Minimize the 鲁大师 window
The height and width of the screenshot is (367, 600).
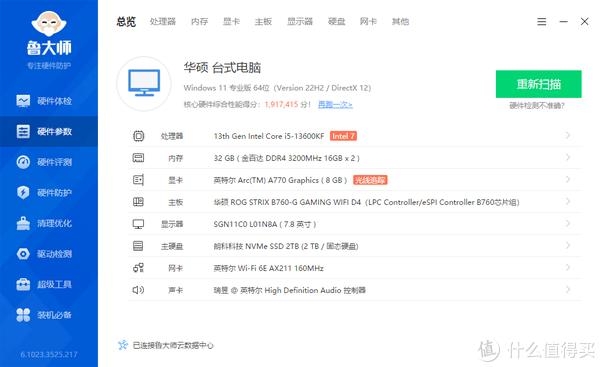pos(563,21)
